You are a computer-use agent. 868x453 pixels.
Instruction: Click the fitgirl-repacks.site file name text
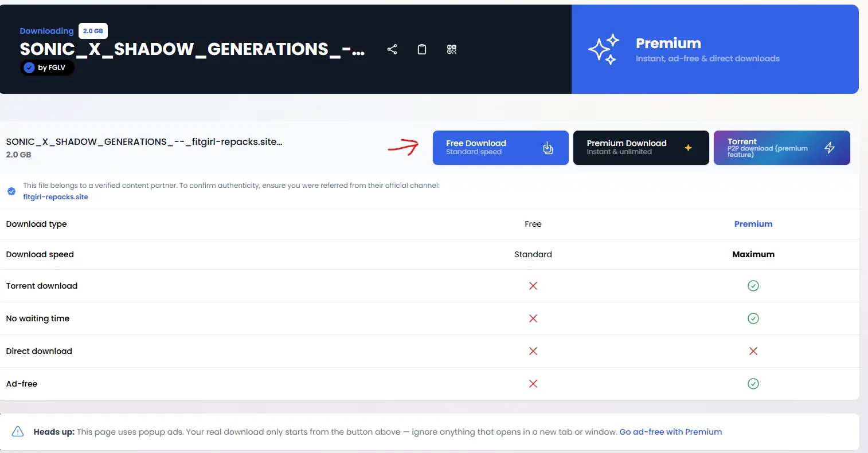144,142
